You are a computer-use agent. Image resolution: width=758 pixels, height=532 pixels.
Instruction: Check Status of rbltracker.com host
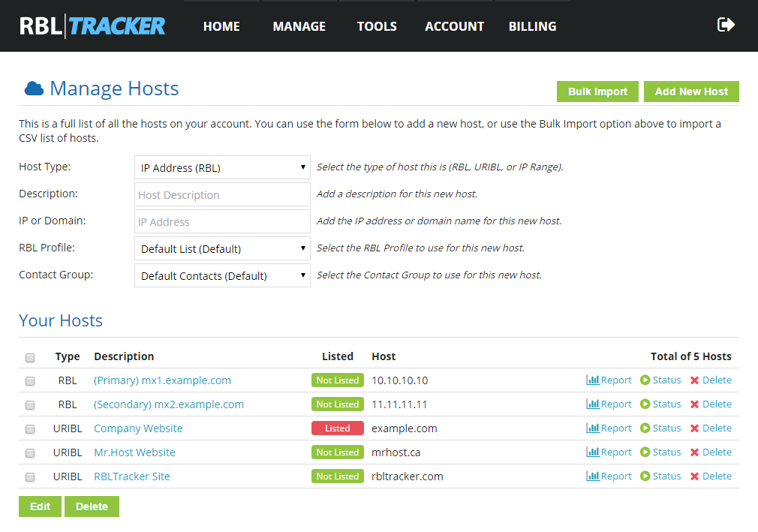tap(660, 476)
